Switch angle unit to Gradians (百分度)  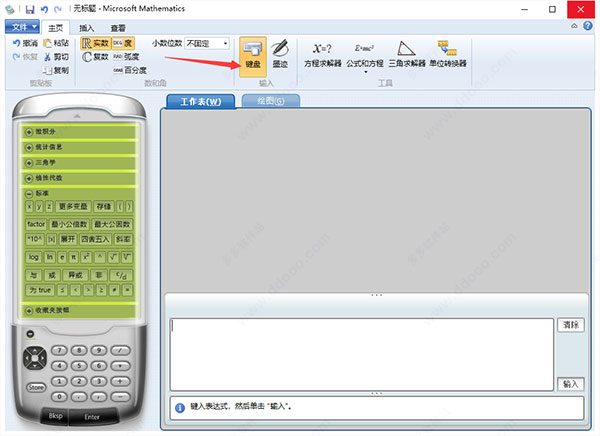tap(130, 70)
